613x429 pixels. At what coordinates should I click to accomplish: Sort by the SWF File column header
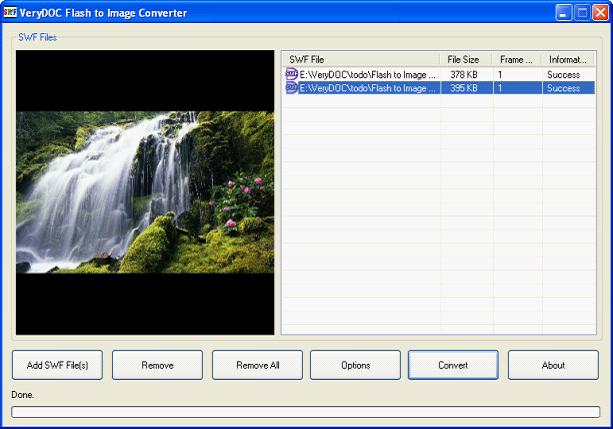[x=361, y=59]
